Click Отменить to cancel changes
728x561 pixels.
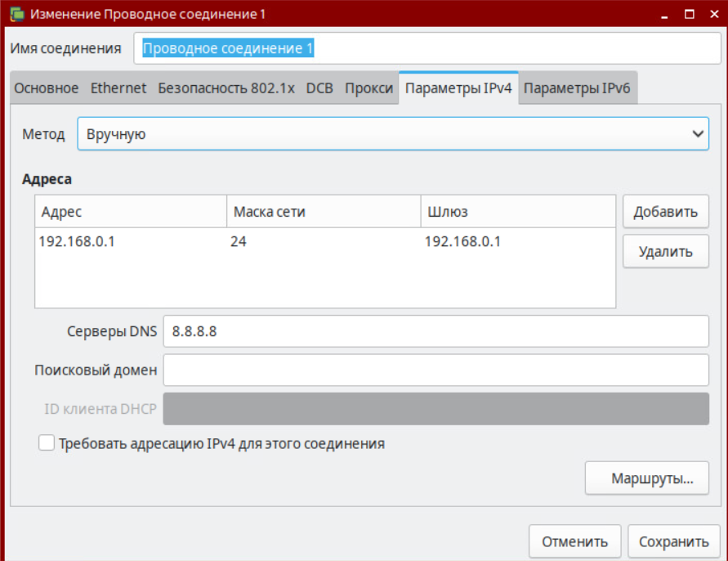(x=574, y=541)
